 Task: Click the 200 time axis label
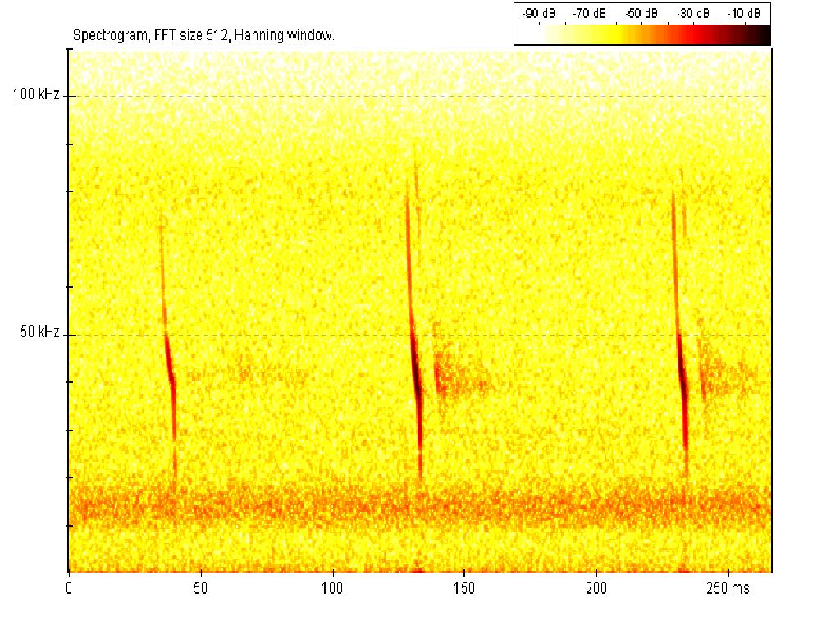tap(596, 588)
